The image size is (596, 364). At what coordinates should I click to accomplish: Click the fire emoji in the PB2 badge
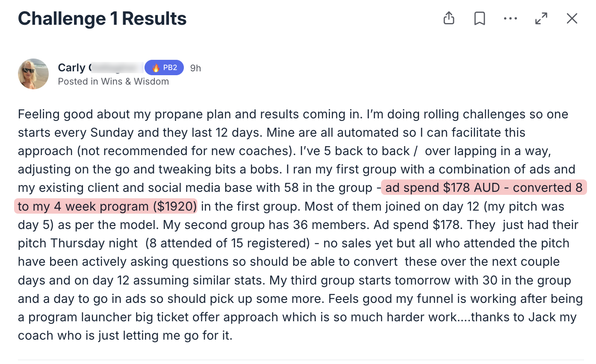156,68
